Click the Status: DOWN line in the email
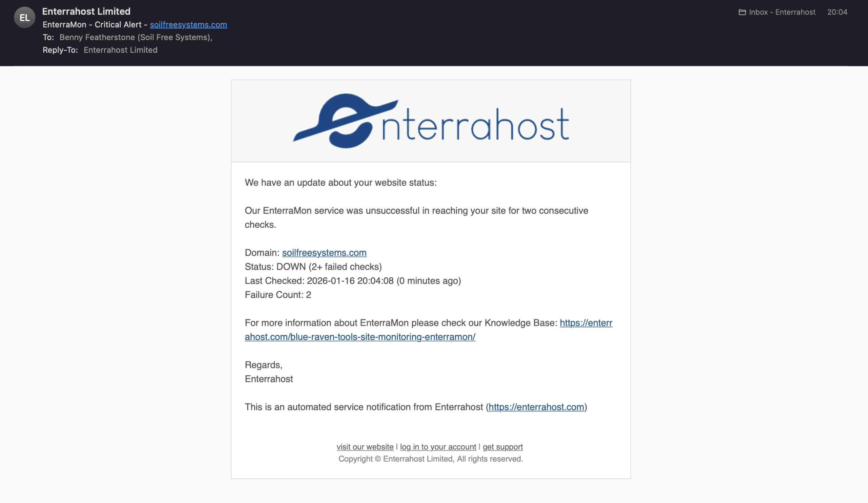 point(313,266)
